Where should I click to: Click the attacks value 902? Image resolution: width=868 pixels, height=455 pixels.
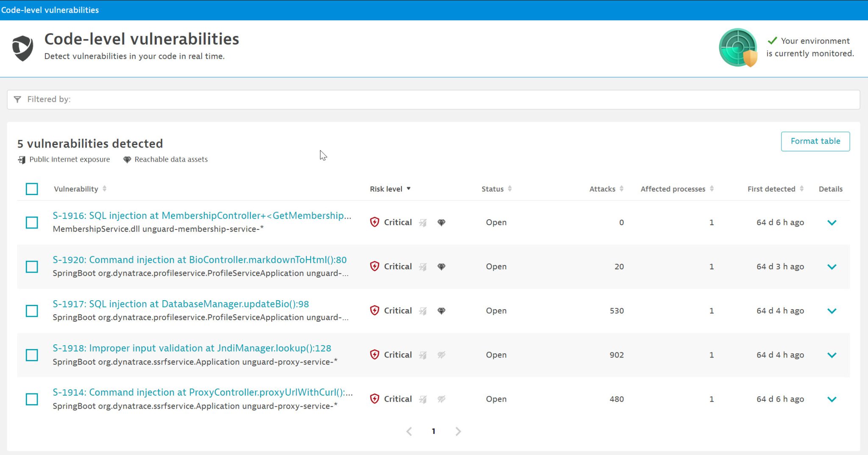point(617,355)
